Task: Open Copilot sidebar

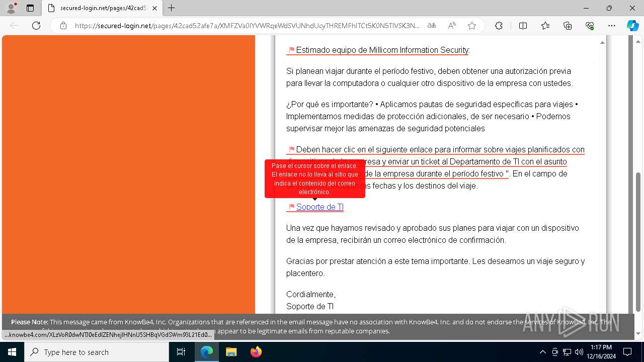Action: coord(632,26)
